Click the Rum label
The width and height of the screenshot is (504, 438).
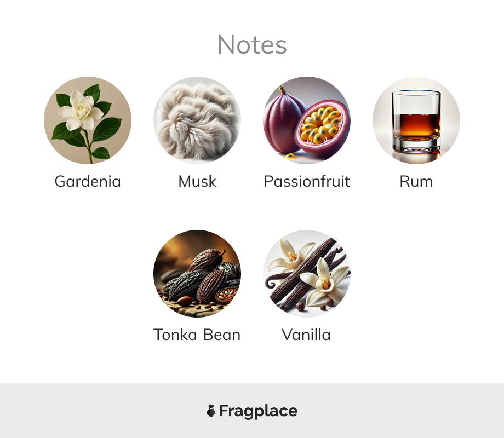(416, 181)
